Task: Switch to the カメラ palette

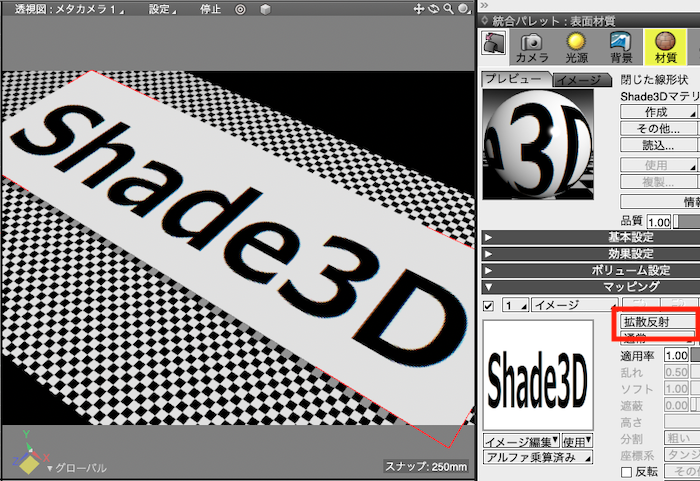Action: [532, 47]
